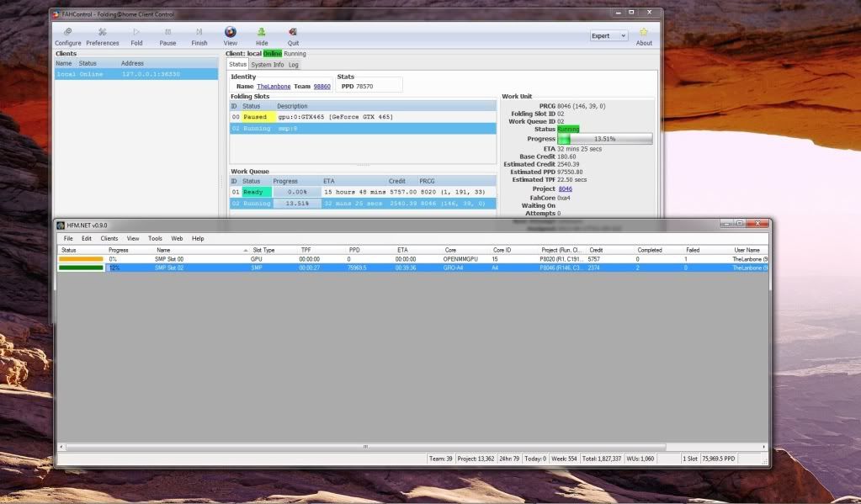Select work queue 02 Running row

(x=363, y=203)
